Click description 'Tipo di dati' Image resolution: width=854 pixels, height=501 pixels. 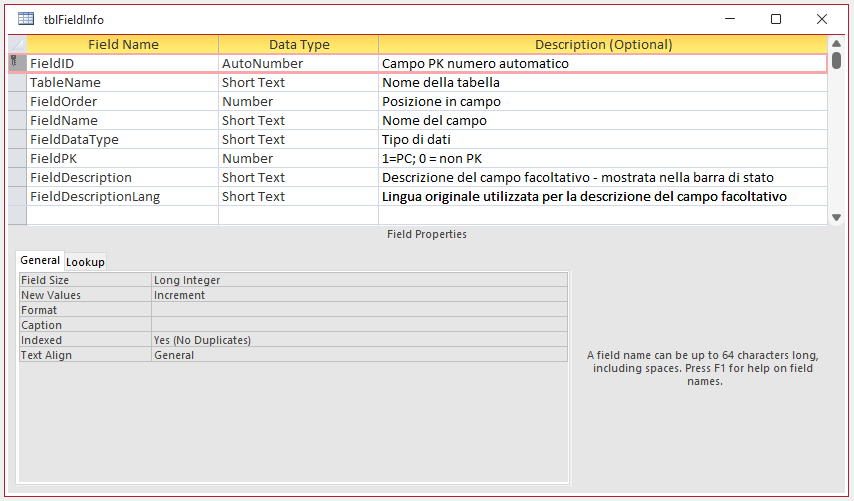click(603, 140)
